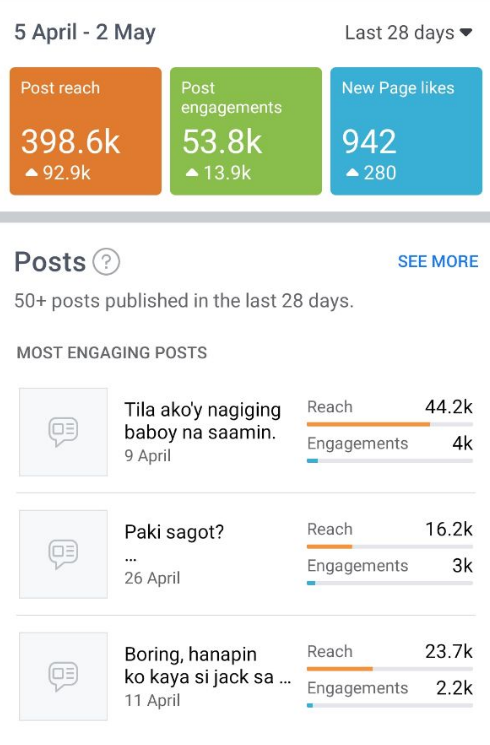The width and height of the screenshot is (490, 745).
Task: Click the dropdown arrow beside Last 28 days
Action: pyautogui.click(x=466, y=32)
